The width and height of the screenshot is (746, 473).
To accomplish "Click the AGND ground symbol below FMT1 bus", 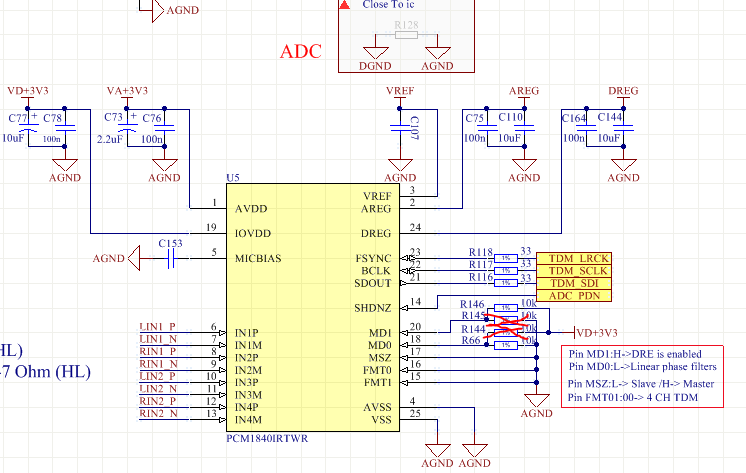I will pyautogui.click(x=537, y=400).
